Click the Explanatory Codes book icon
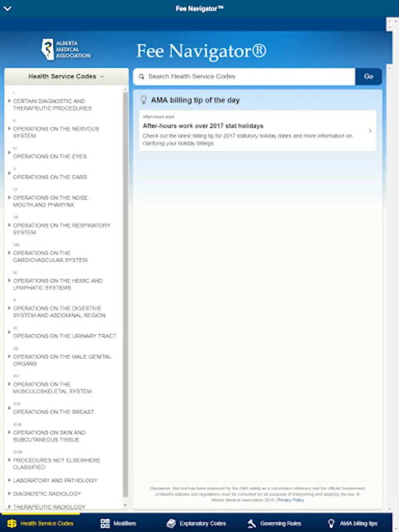 (171, 524)
